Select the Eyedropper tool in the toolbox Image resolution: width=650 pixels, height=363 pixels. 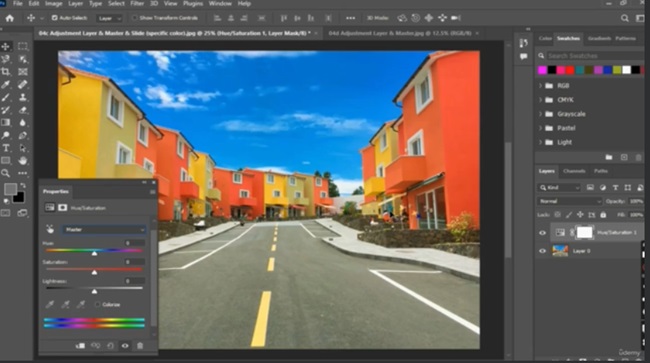(6, 85)
